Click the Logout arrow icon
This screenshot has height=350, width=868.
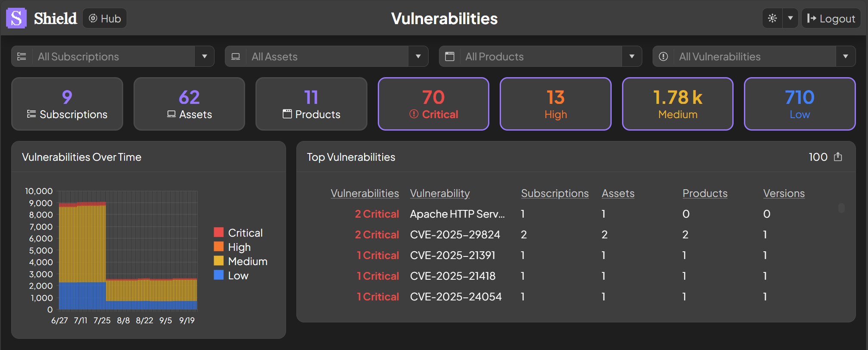coord(812,18)
